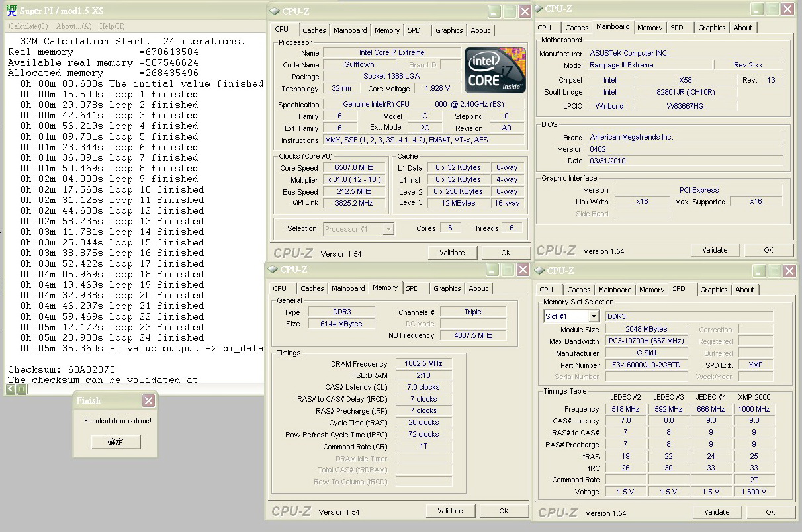
Task: Select About tab in the SPD window
Action: 745,290
